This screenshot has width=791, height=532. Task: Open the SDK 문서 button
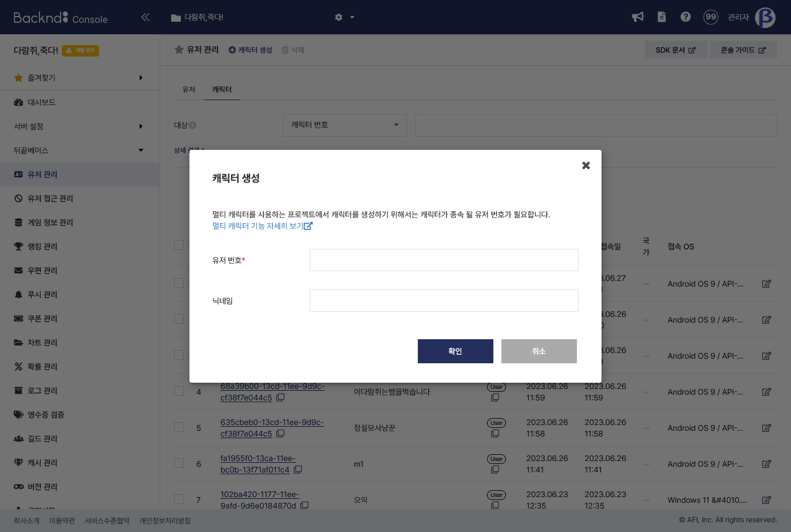676,50
